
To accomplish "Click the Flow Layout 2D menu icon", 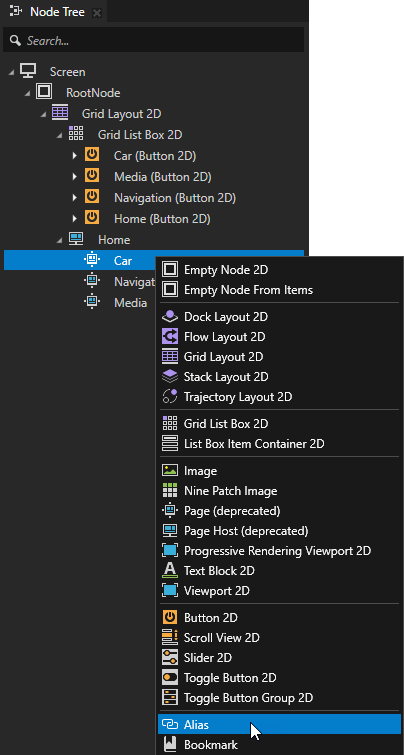I will 170,336.
